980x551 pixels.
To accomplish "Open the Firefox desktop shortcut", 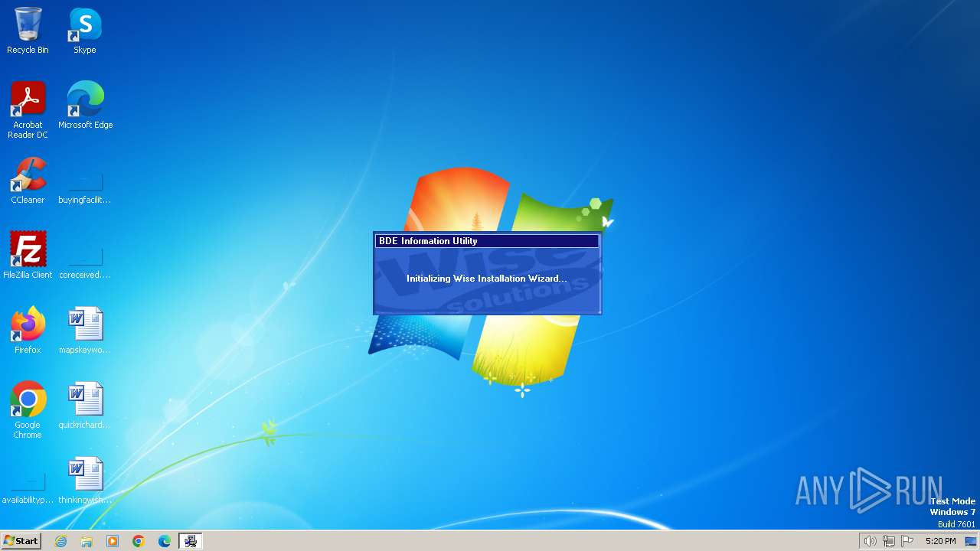I will (28, 331).
